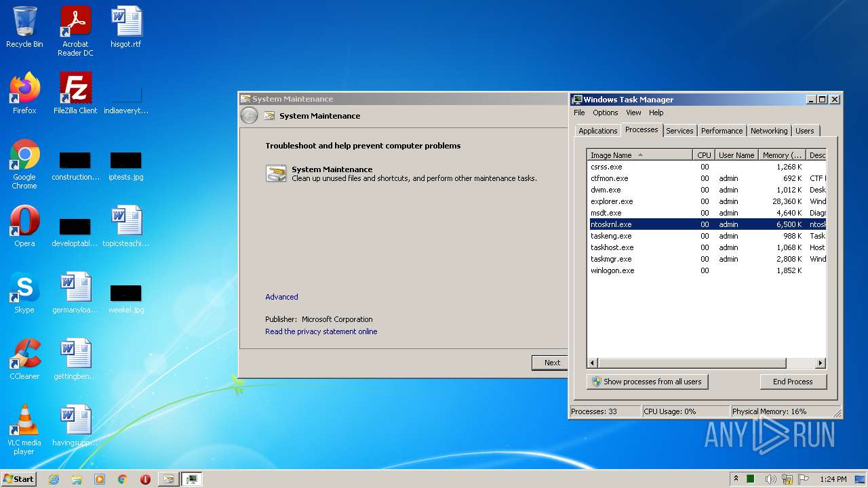Screen dimensions: 868x488
Task: Open Task Manager Options menu
Action: coord(605,113)
